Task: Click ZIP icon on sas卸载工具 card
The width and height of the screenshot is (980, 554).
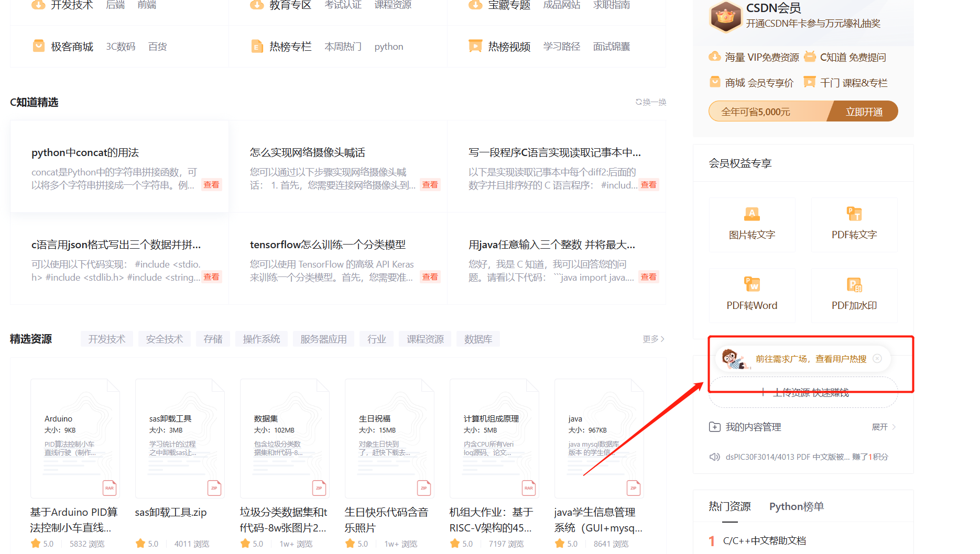Action: tap(214, 487)
